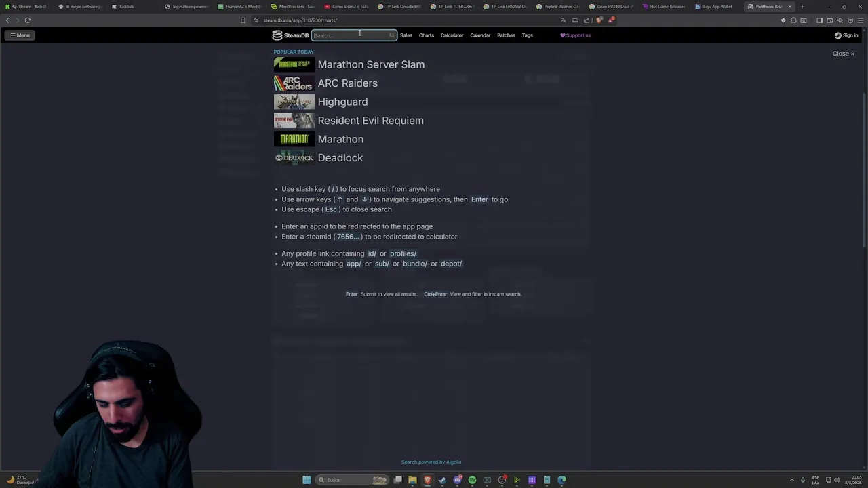Viewport: 868px width, 488px height.
Task: Open Steam from the taskbar
Action: (x=442, y=480)
